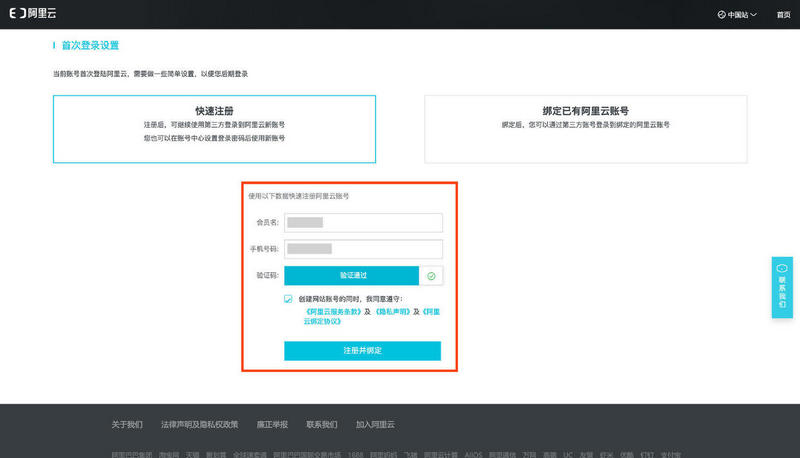Open the 《阿里云服务条款》 link
Viewport: 800px width, 458px height.
coord(333,312)
